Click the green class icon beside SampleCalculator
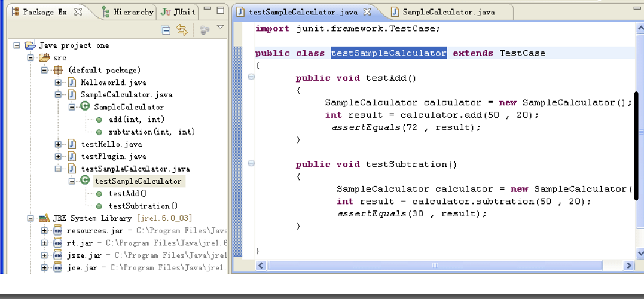The width and height of the screenshot is (644, 299). click(x=85, y=107)
